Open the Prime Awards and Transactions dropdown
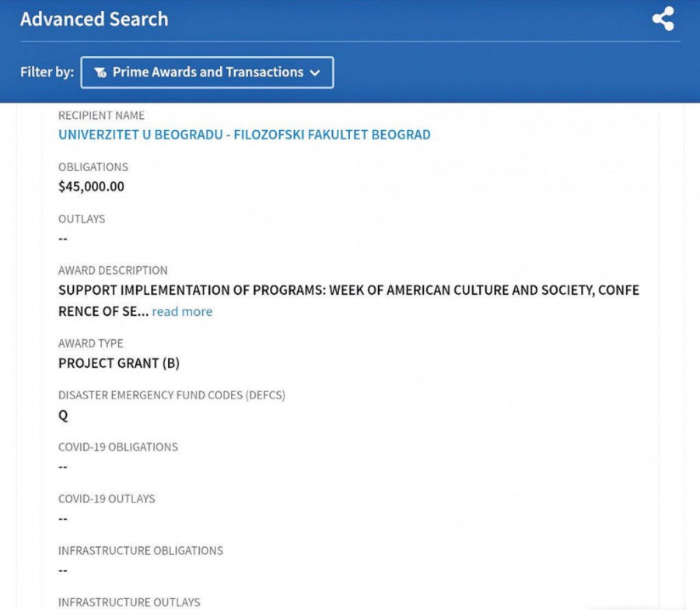The image size is (700, 610). (x=207, y=72)
